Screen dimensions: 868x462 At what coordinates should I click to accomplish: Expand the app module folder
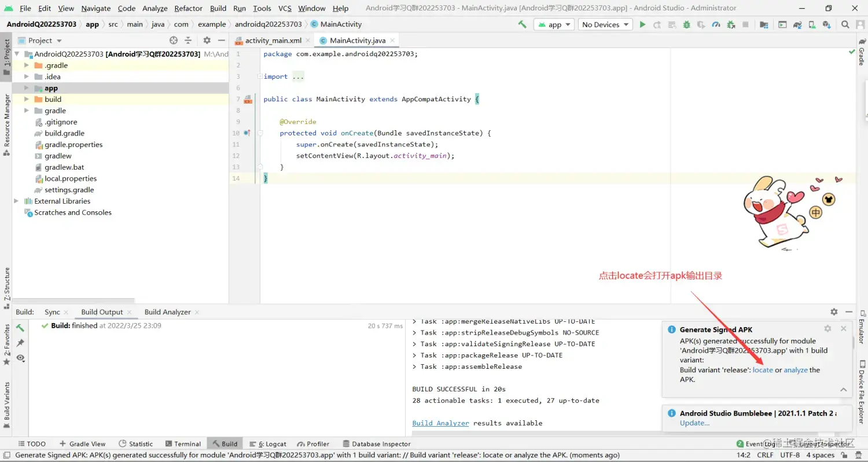[x=26, y=88]
